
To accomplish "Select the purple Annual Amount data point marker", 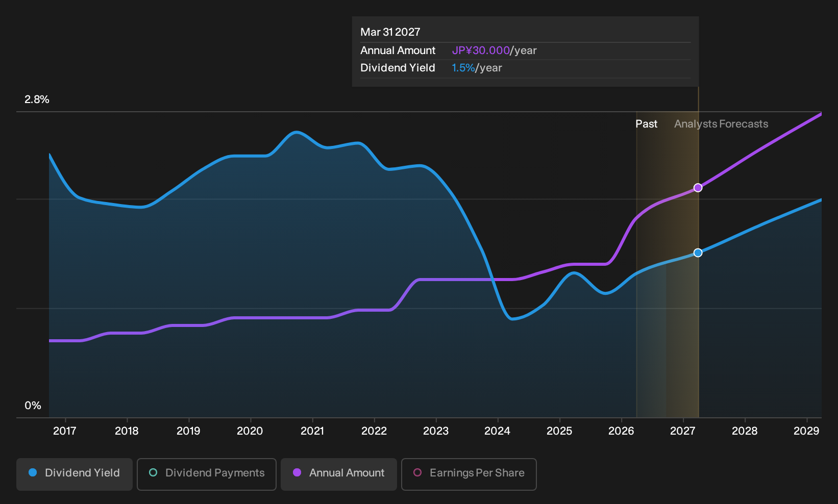I will coord(698,188).
